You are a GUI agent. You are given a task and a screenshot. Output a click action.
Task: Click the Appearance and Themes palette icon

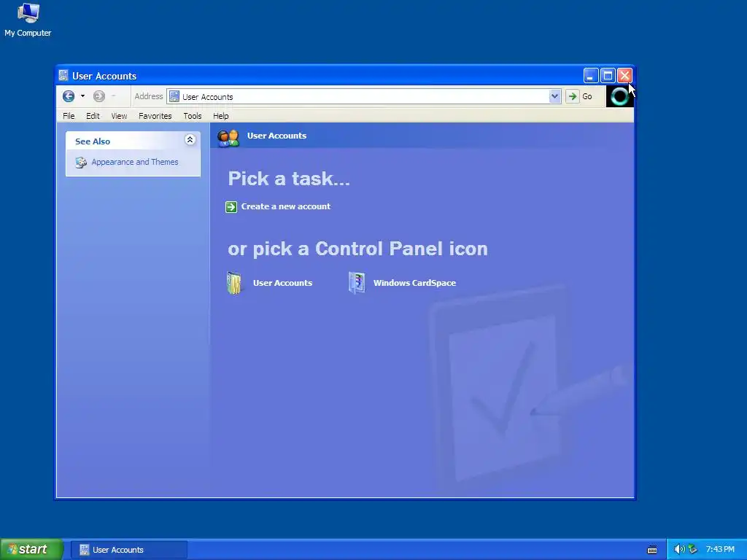[81, 163]
